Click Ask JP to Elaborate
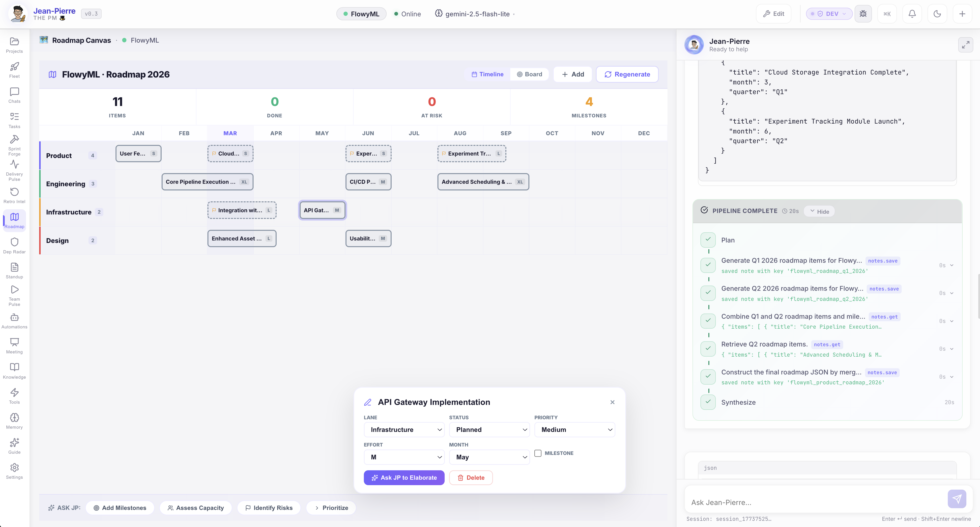The image size is (980, 527). click(404, 477)
